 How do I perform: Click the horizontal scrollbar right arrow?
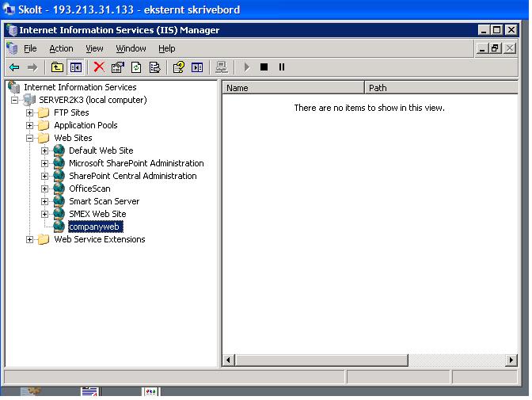(x=511, y=360)
